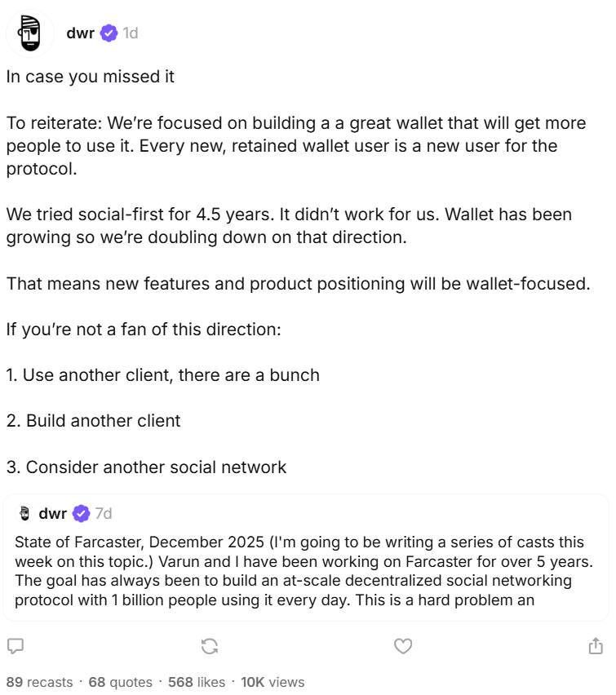Like the cast with the heart icon

coord(403,646)
